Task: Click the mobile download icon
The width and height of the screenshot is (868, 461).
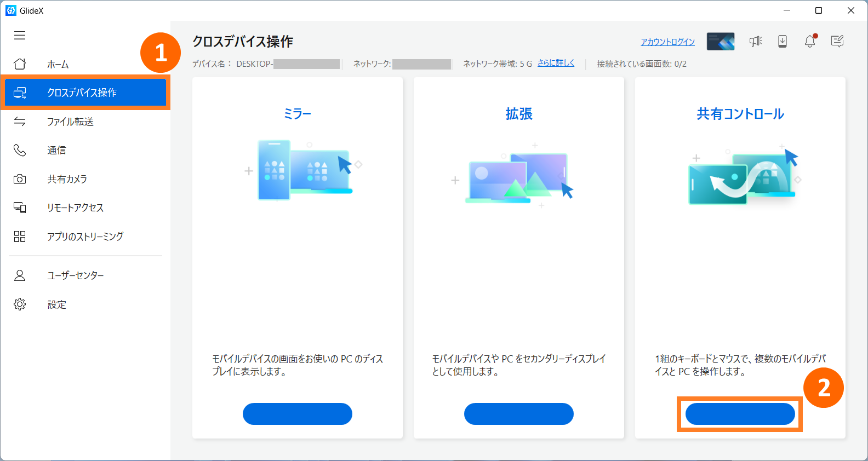Action: coord(783,41)
